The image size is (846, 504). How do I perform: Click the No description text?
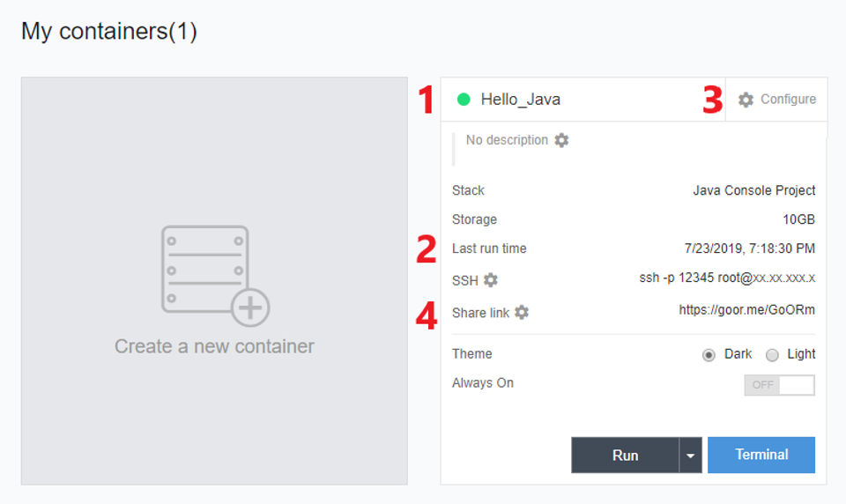(507, 140)
